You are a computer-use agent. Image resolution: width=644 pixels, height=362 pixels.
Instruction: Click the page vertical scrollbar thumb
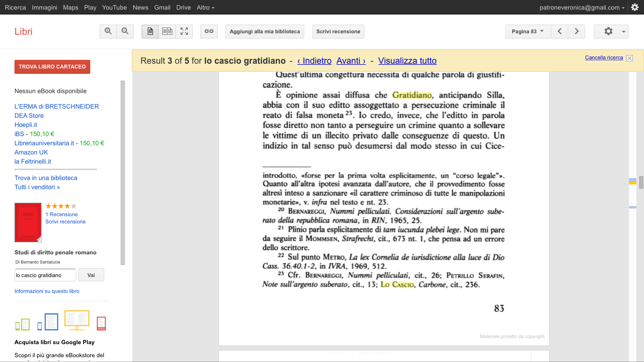click(641, 182)
